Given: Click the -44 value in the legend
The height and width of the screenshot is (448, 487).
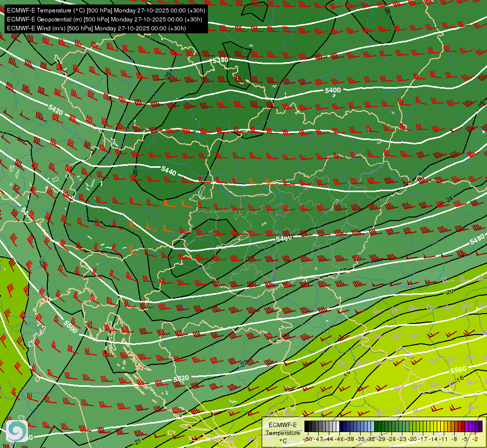Looking at the screenshot, I should pos(329,440).
